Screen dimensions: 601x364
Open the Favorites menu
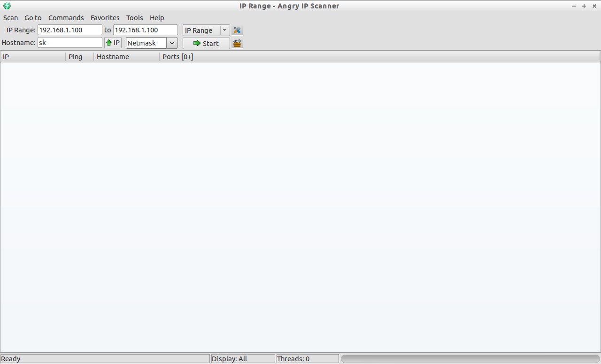tap(105, 18)
